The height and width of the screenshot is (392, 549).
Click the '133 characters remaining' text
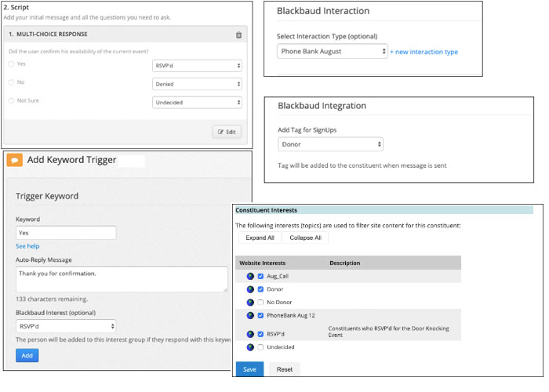click(52, 299)
